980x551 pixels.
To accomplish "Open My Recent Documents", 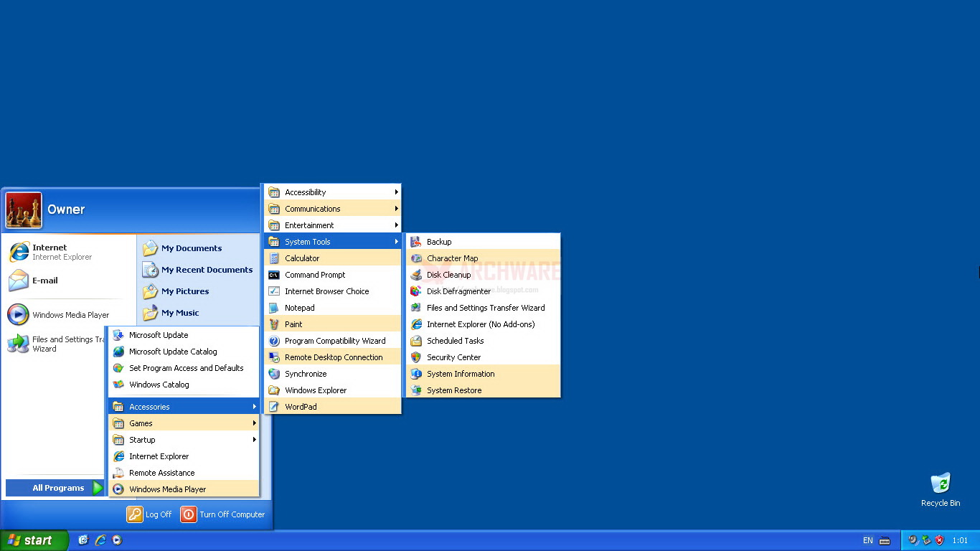I will 197,270.
